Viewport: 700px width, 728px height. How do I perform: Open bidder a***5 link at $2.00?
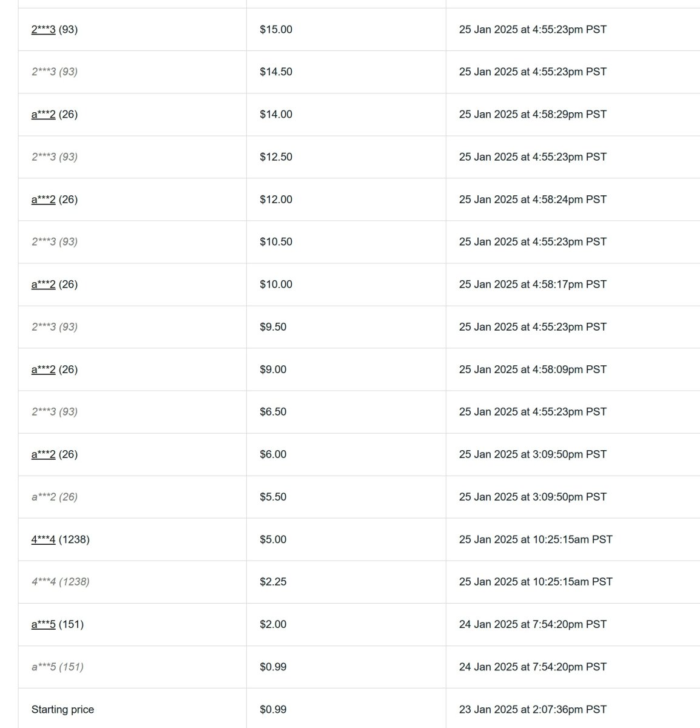click(43, 624)
